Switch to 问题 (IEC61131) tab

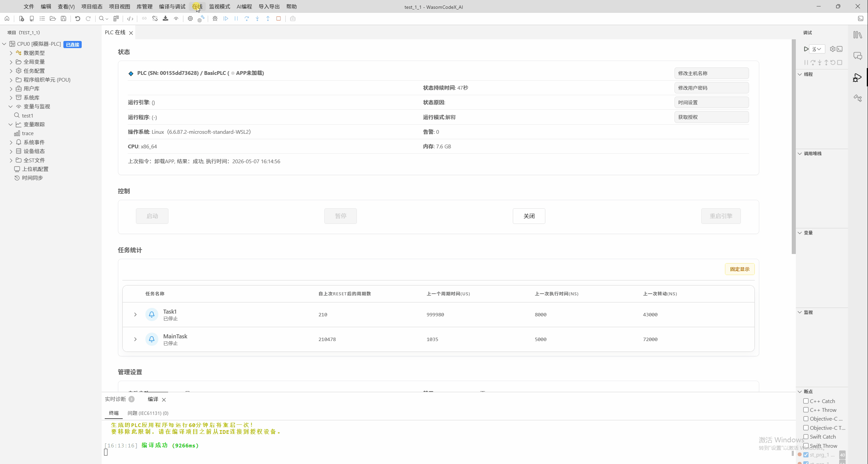click(148, 413)
